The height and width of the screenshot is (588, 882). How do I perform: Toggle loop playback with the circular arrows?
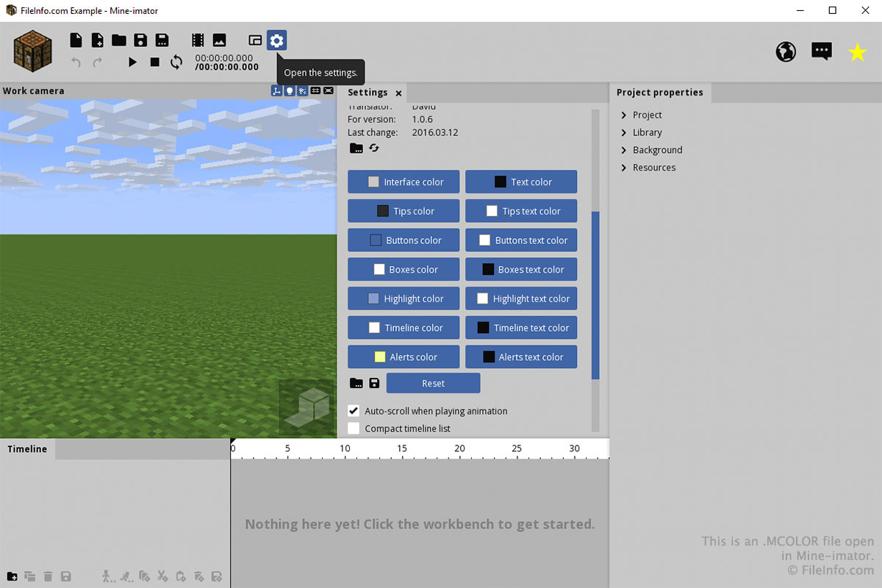[176, 62]
